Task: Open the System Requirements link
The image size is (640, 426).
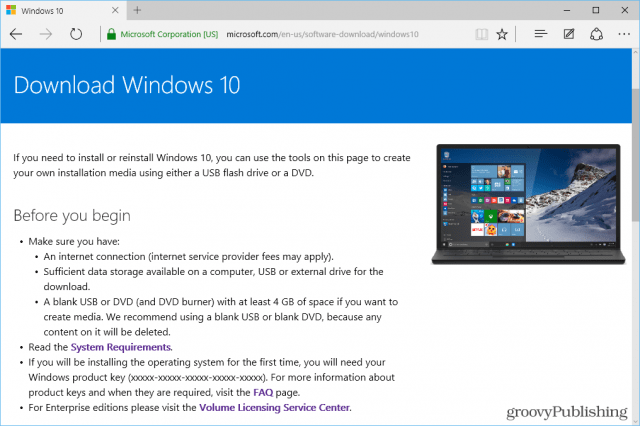Action: (x=121, y=347)
